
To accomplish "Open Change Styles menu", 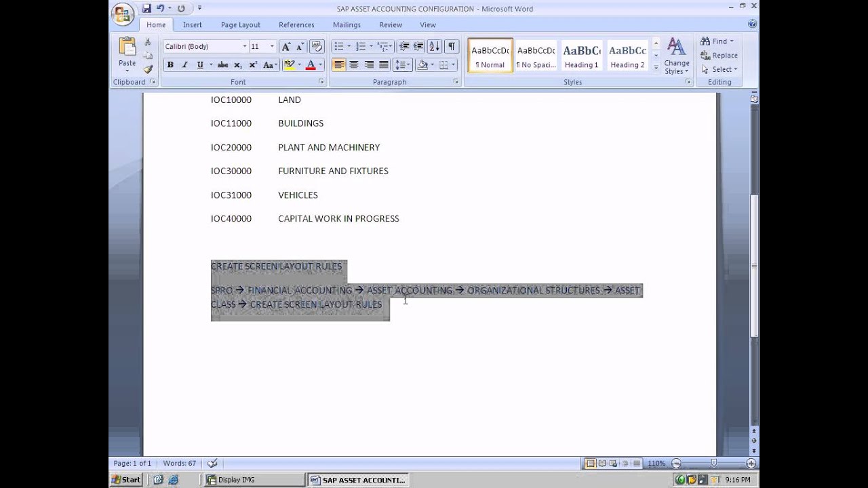I will click(676, 56).
